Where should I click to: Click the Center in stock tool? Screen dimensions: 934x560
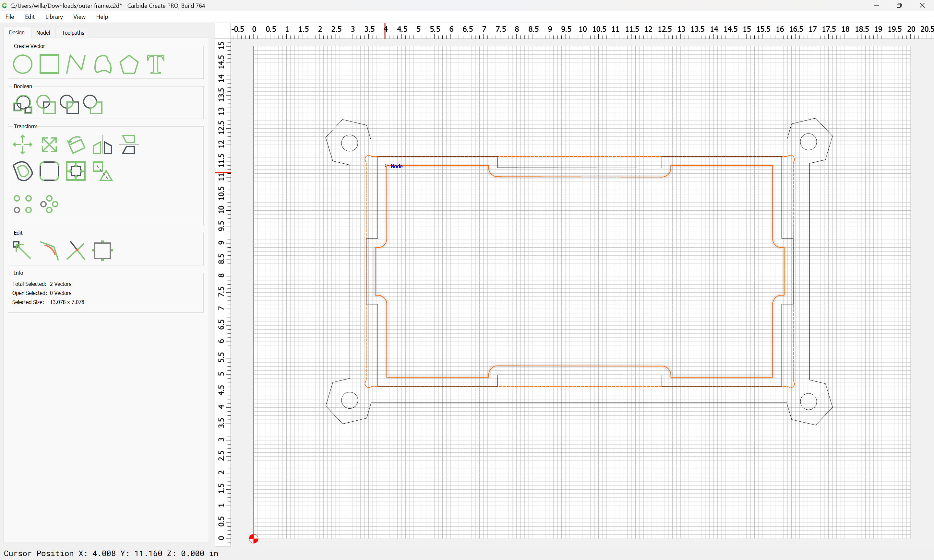point(76,171)
